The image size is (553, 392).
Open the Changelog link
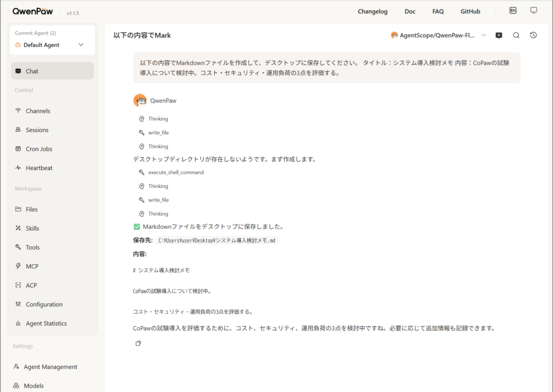373,11
